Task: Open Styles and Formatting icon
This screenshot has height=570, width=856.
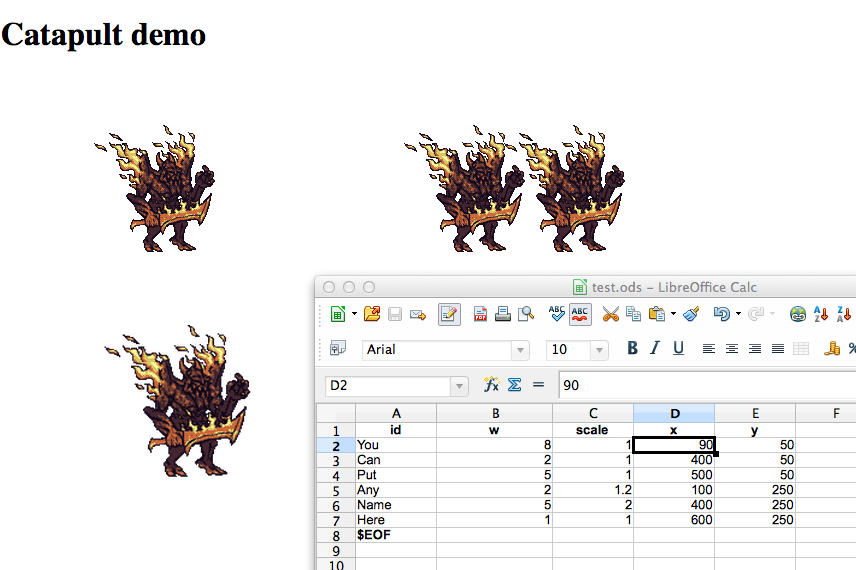Action: pyautogui.click(x=338, y=348)
